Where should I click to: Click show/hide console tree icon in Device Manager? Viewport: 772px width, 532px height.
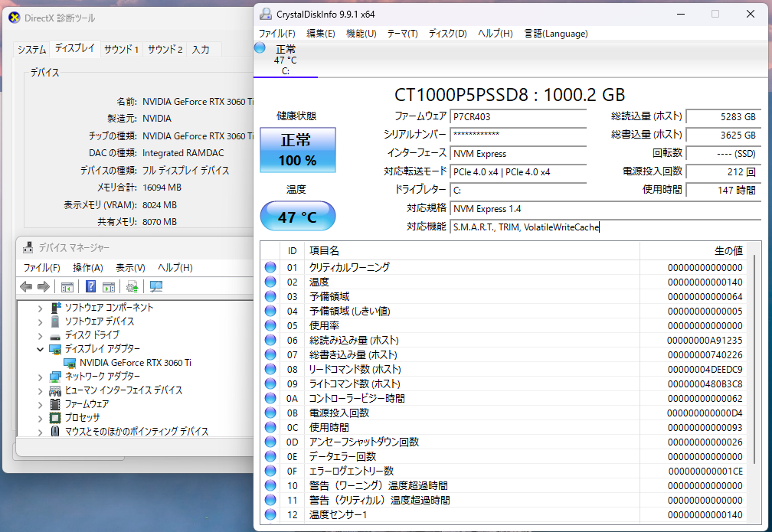(67, 286)
